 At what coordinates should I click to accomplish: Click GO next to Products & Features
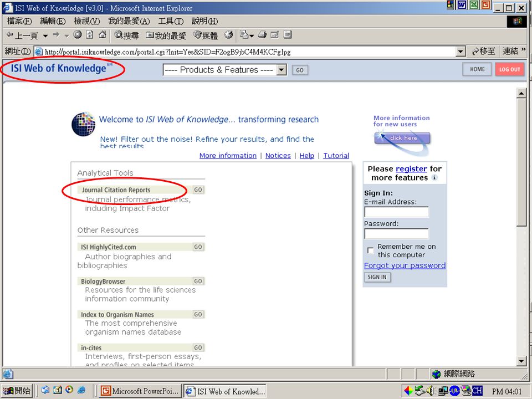coord(300,70)
